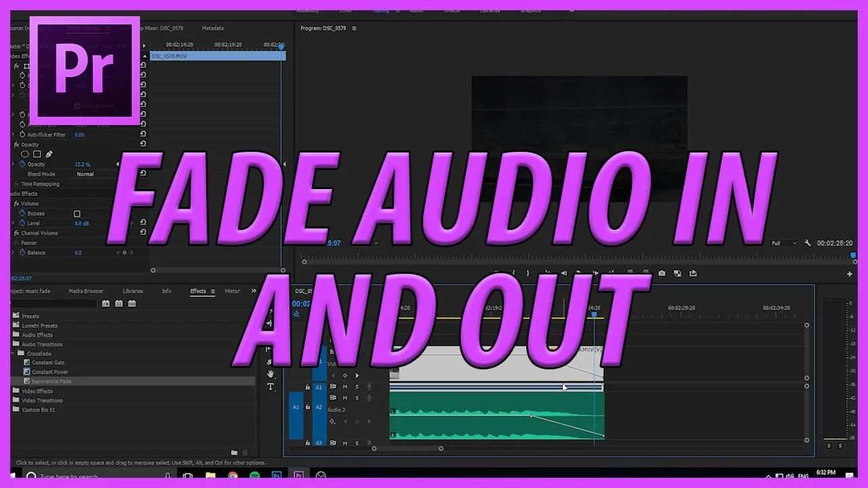The width and height of the screenshot is (868, 488).
Task: Solo the left audio meter channel
Action: (829, 445)
